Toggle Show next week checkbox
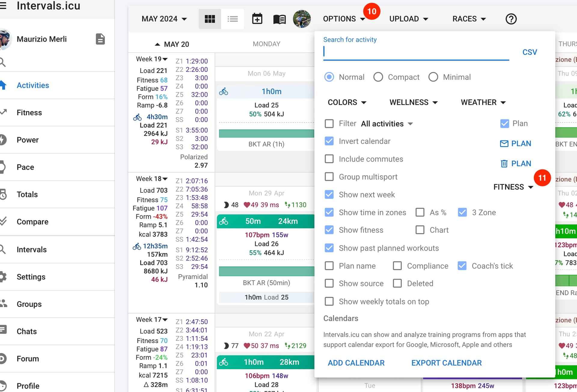577x392 pixels. [x=329, y=194]
